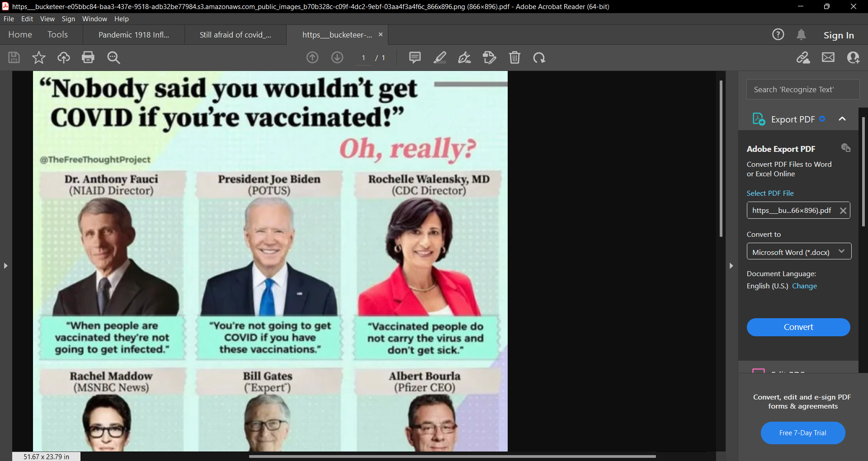
Task: Open the Convert to format dropdown
Action: point(799,251)
